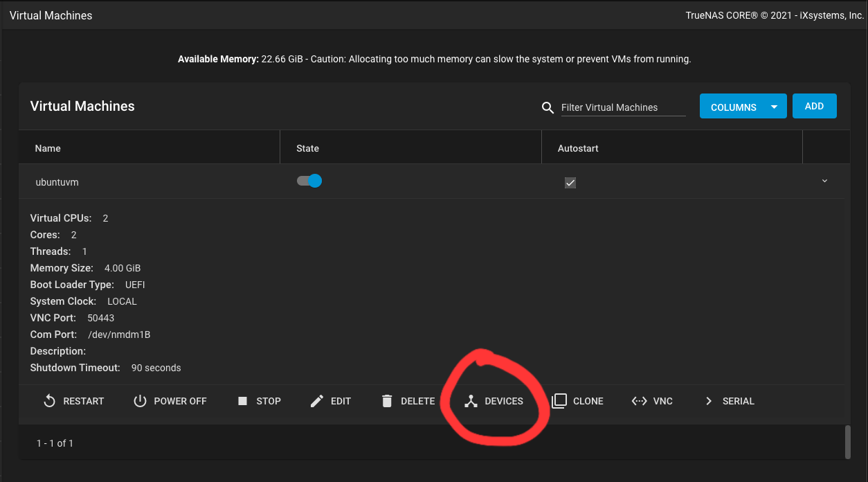Image resolution: width=868 pixels, height=482 pixels.
Task: Open the COLUMNS dropdown
Action: 743,107
